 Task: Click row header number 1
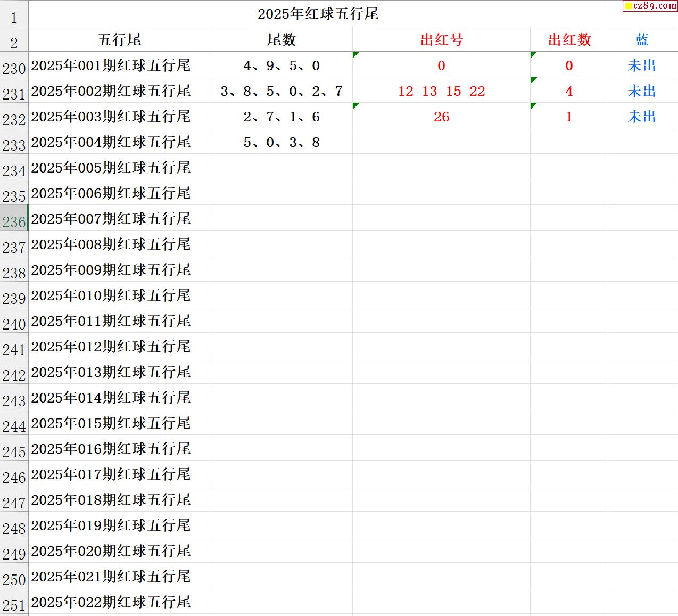click(x=14, y=17)
